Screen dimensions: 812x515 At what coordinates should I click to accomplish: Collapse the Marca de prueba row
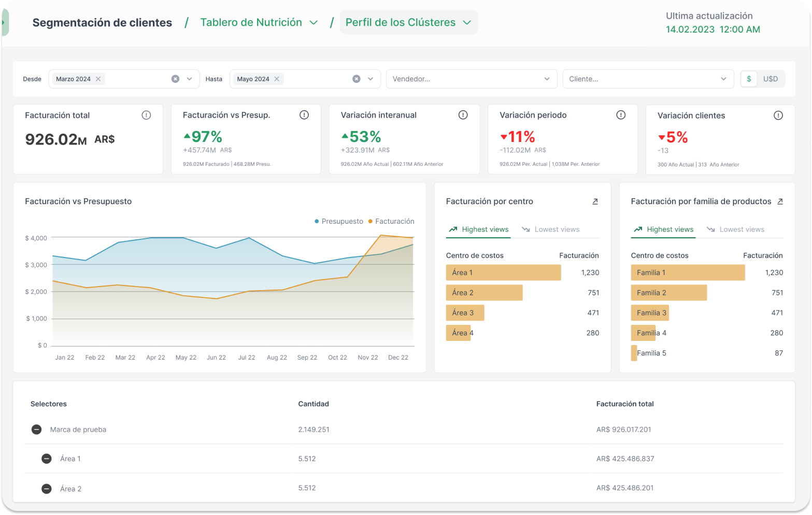[x=36, y=430]
